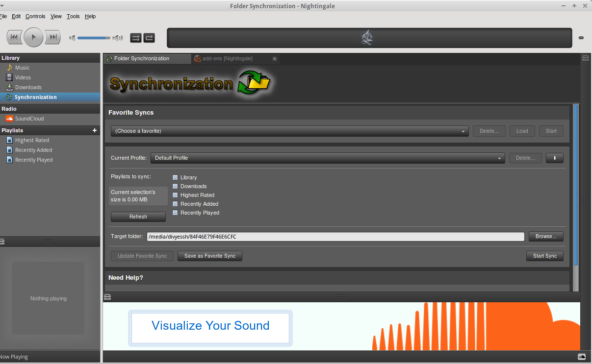Screen dimensions: 592x364
Task: Open the Help menu
Action: [90, 16]
